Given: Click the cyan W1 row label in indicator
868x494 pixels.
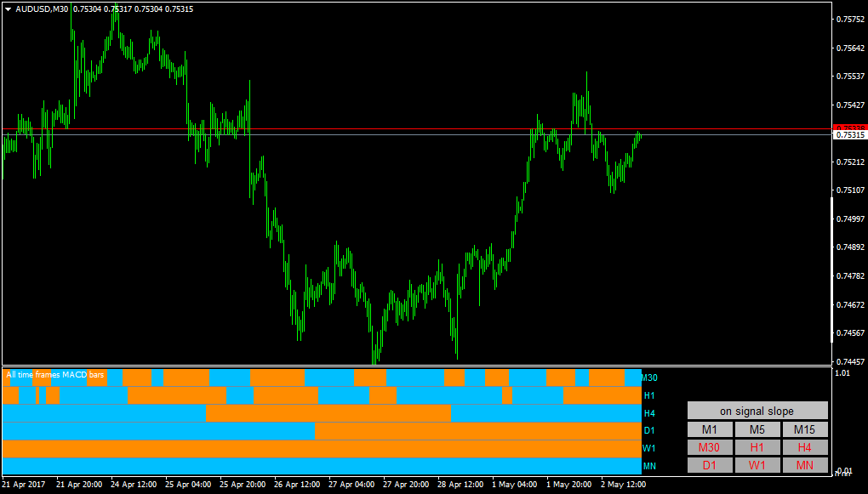Looking at the screenshot, I should pyautogui.click(x=649, y=448).
